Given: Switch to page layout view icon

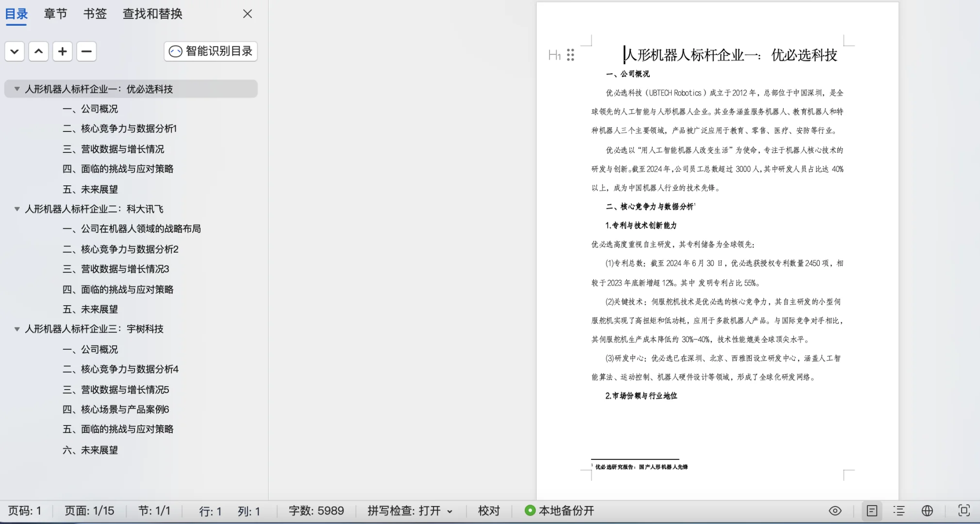Looking at the screenshot, I should click(872, 511).
